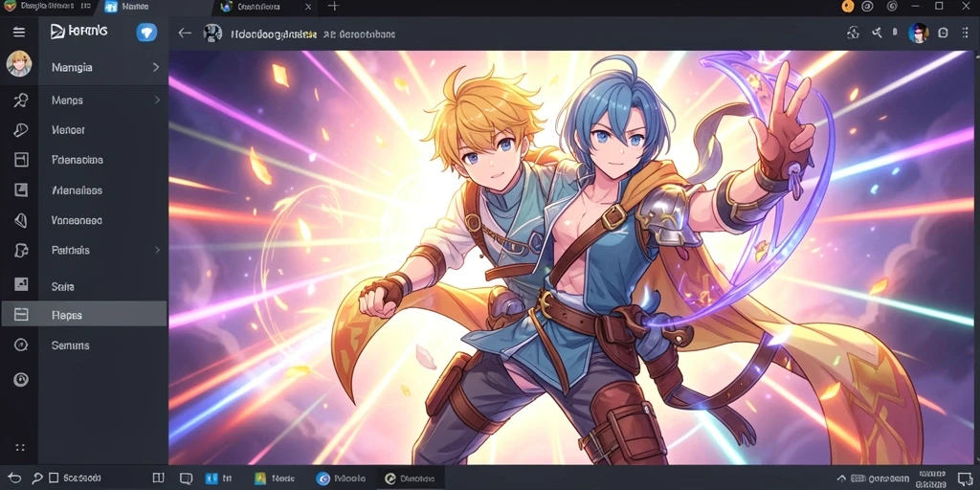
Task: Select the search person icon beside Menps
Action: tap(21, 100)
